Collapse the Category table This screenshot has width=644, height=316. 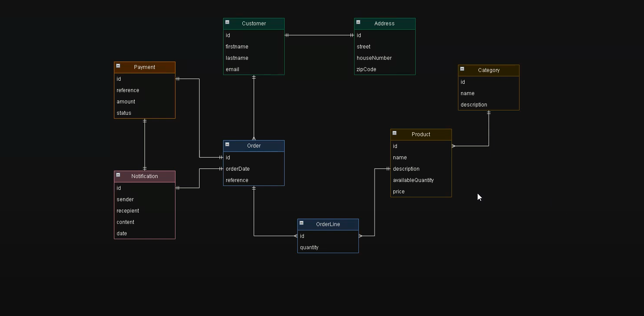click(x=462, y=69)
